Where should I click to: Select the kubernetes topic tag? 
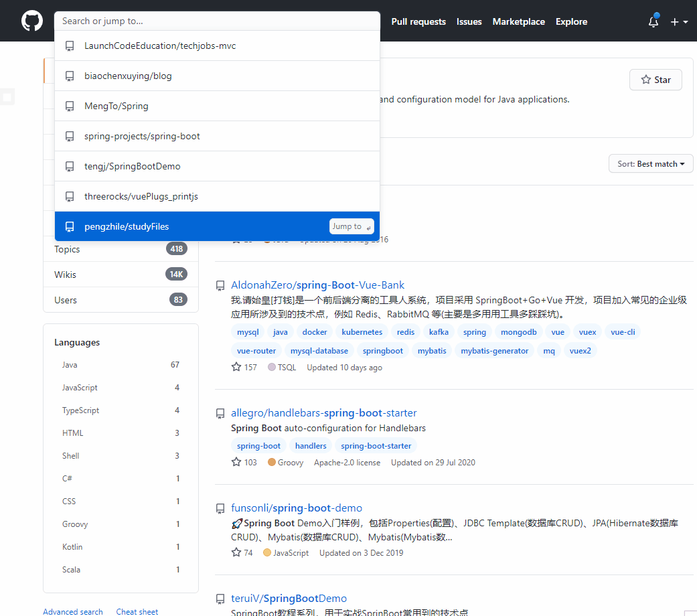[362, 331]
